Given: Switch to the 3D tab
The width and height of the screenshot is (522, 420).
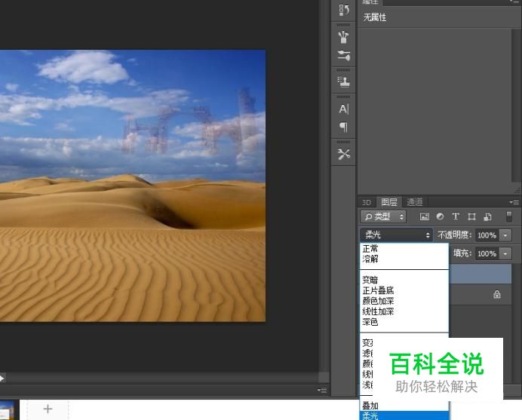Looking at the screenshot, I should click(366, 202).
